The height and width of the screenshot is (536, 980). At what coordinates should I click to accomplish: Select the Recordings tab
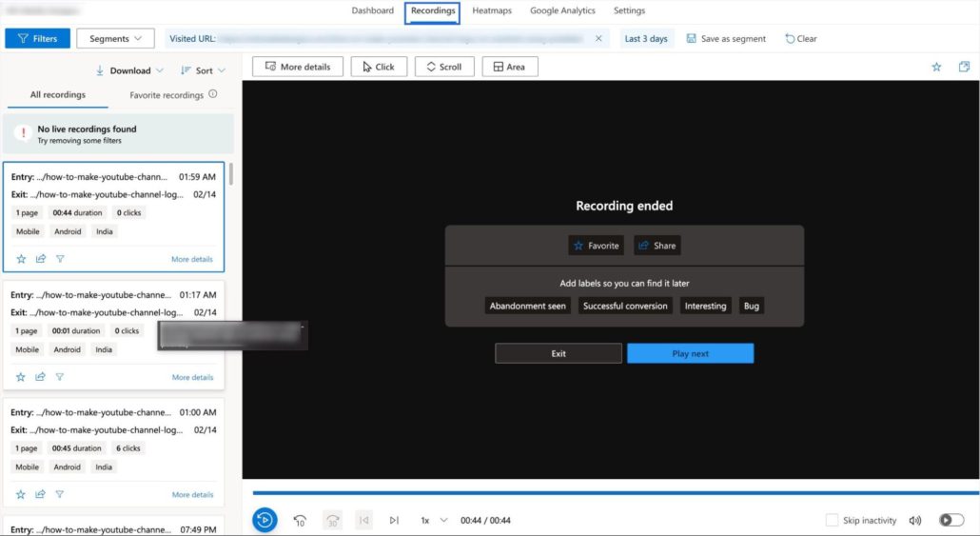(433, 11)
